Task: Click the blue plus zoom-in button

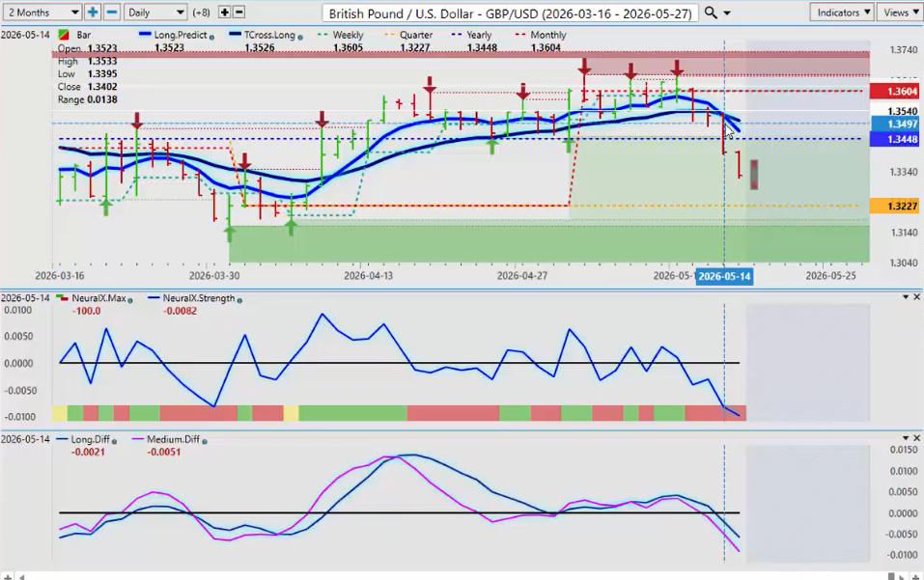Action: 93,13
